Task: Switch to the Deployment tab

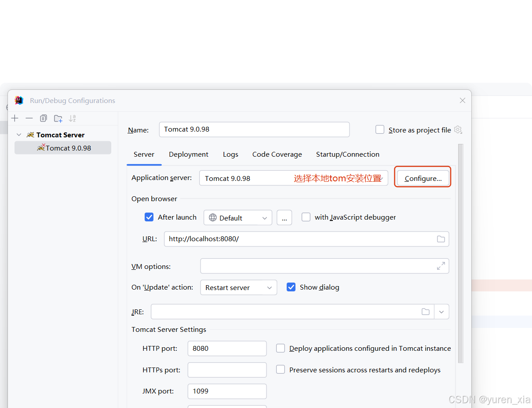Action: (189, 154)
